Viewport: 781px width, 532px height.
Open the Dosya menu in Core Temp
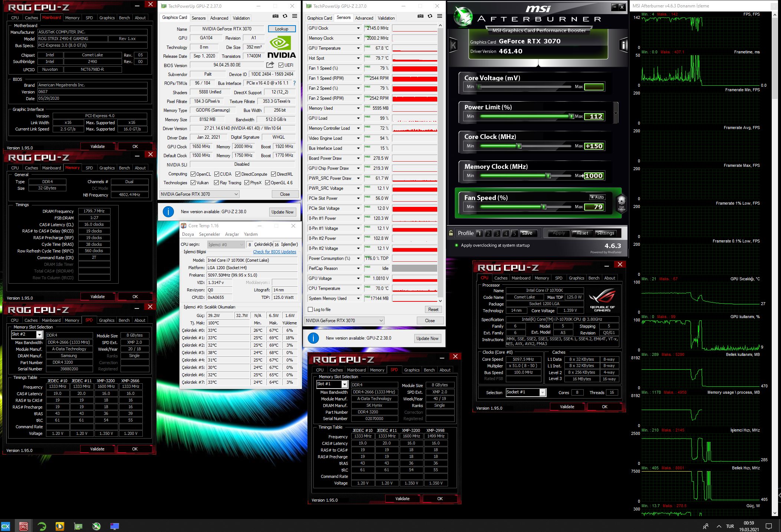pos(188,234)
